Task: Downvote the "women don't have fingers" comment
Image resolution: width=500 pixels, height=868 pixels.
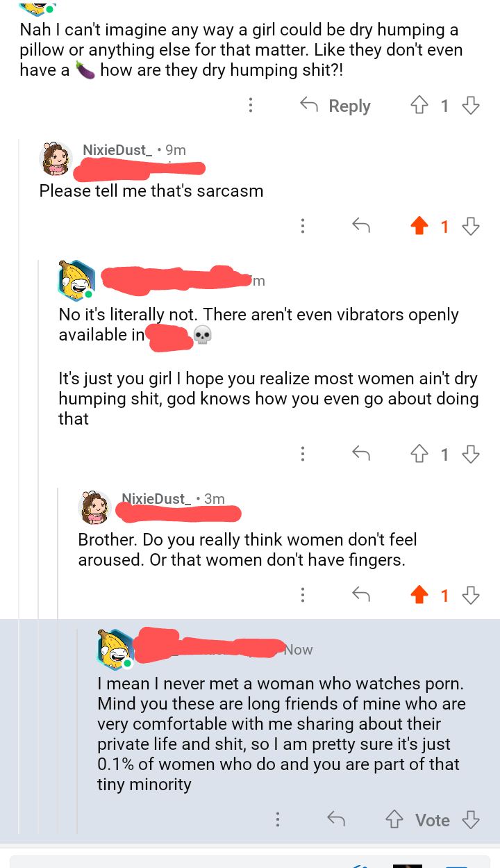Action: [471, 595]
